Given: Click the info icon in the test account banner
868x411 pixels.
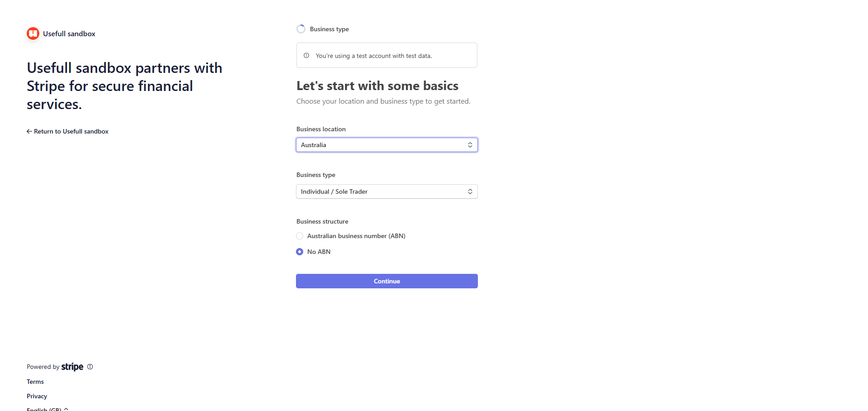Looking at the screenshot, I should pos(307,55).
